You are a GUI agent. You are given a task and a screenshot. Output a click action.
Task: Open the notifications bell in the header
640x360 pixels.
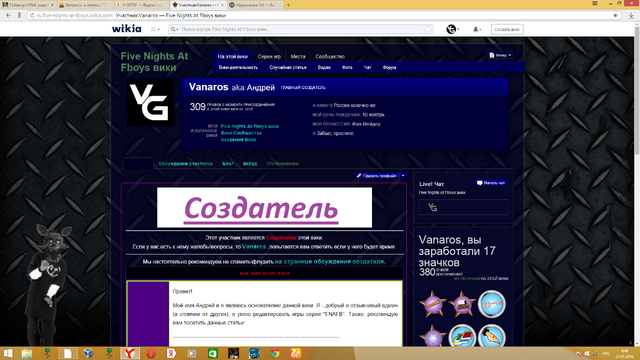[x=476, y=29]
